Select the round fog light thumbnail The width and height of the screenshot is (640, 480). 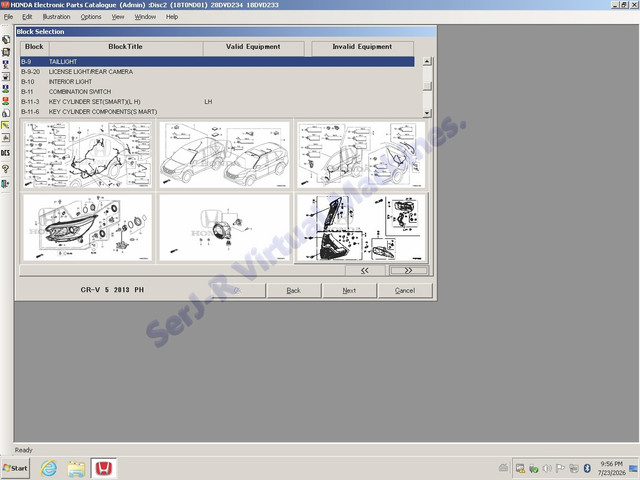tap(224, 227)
